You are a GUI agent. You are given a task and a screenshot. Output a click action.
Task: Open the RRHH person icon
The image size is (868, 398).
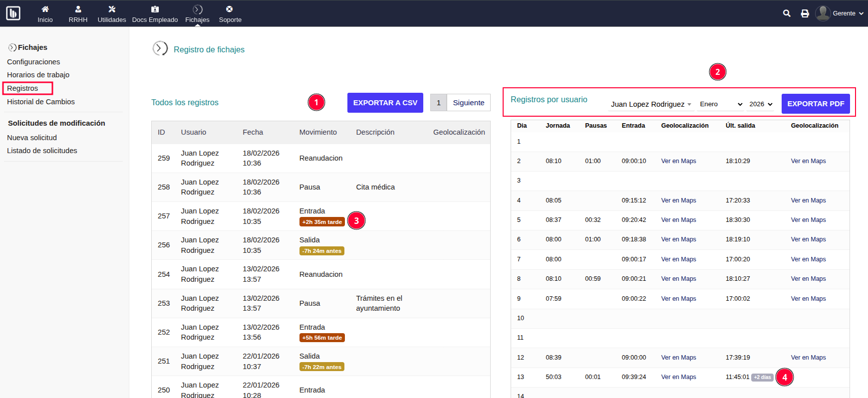(x=78, y=9)
